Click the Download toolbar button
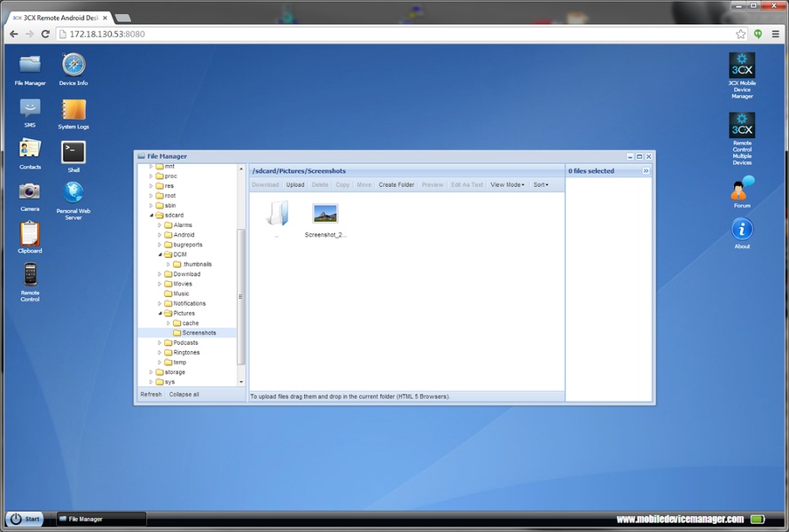This screenshot has height=532, width=789. [x=265, y=184]
